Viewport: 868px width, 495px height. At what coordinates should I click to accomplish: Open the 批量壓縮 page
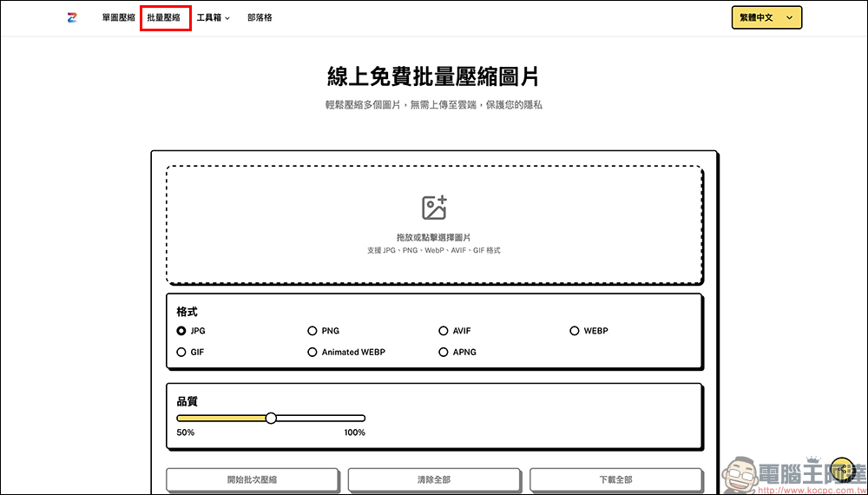click(x=164, y=17)
